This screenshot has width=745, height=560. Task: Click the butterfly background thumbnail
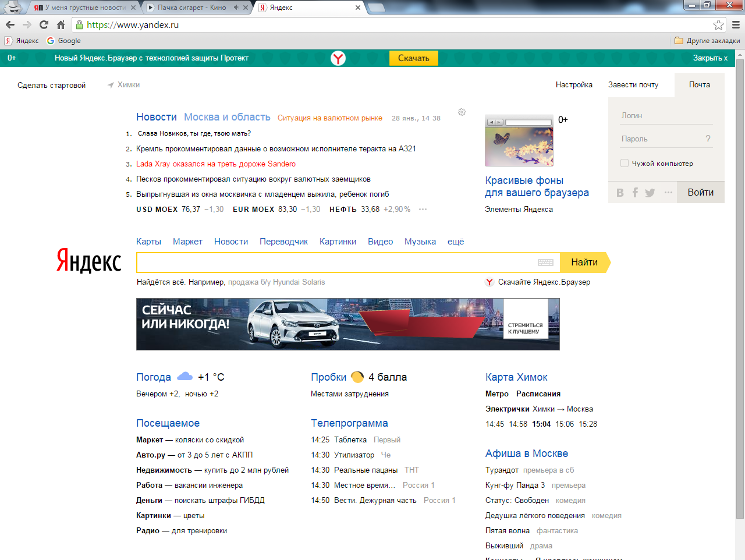[519, 141]
